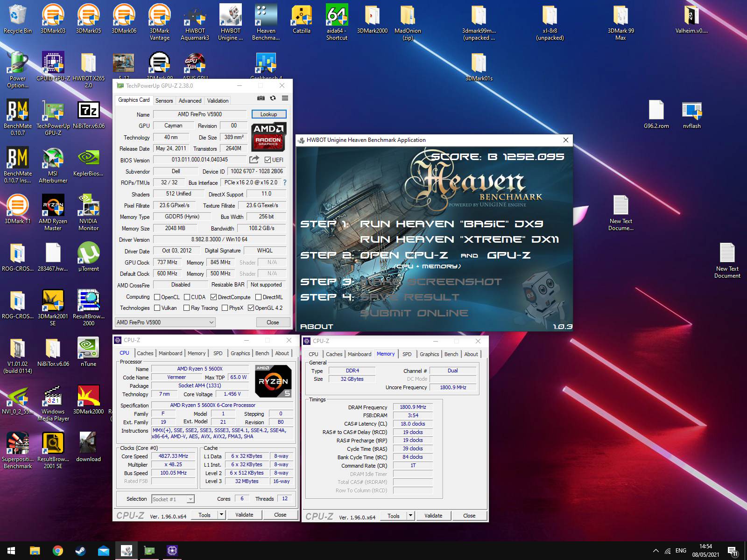Click Validate in the left CPU-Z window
Image resolution: width=747 pixels, height=560 pixels.
tap(244, 515)
